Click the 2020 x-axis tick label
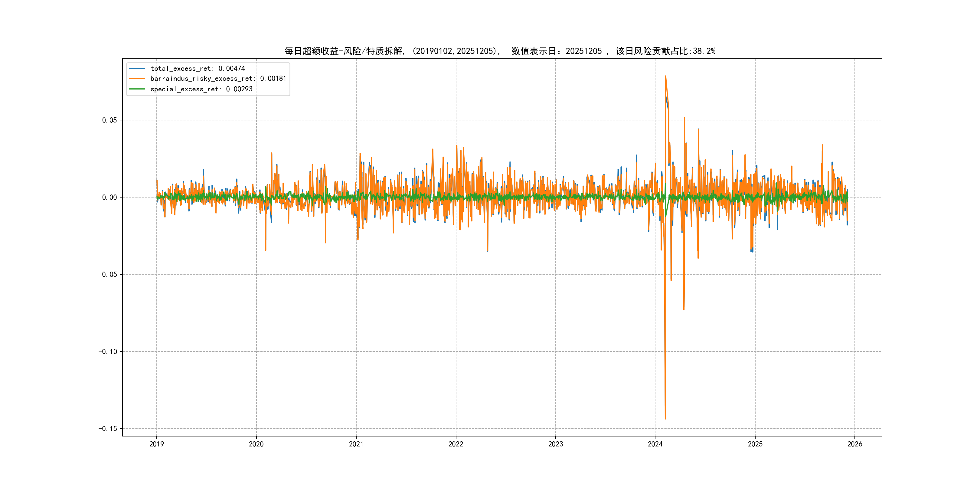Image resolution: width=980 pixels, height=490 pixels. [256, 444]
